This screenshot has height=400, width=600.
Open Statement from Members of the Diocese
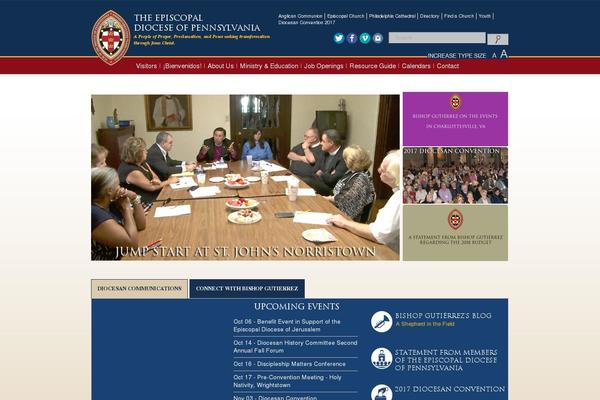click(x=446, y=360)
